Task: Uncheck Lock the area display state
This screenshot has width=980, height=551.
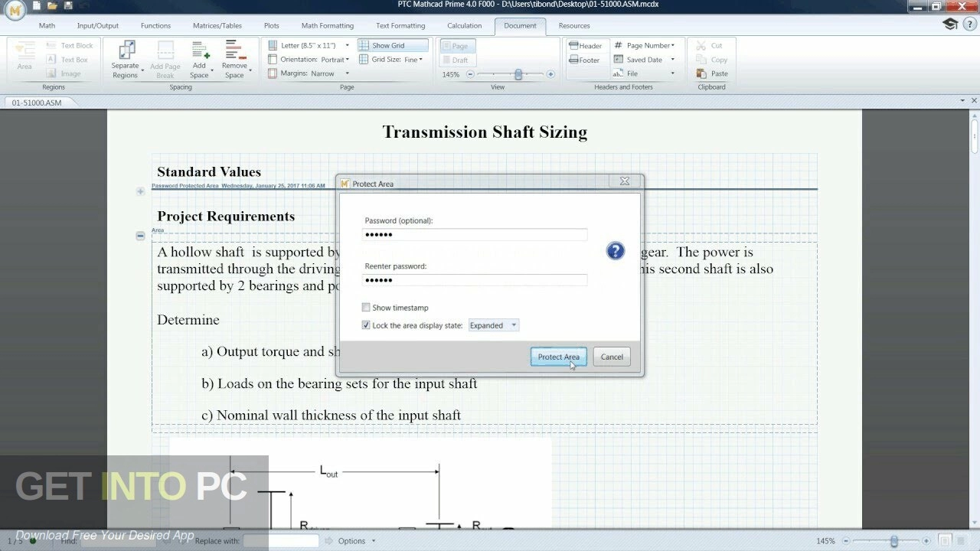Action: pos(366,325)
